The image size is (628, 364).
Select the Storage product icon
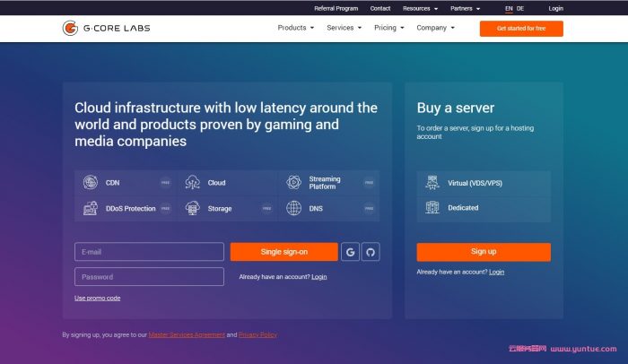(192, 209)
